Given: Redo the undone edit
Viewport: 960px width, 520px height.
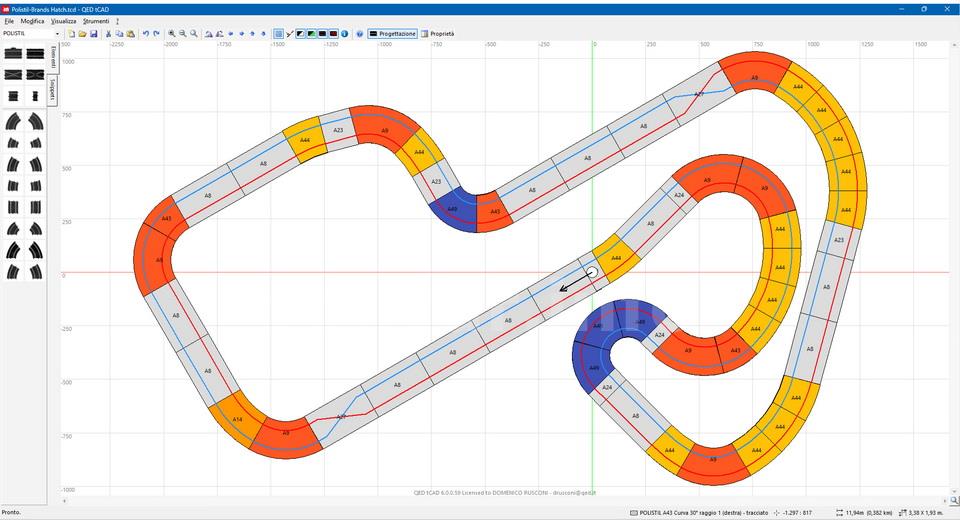Looking at the screenshot, I should (156, 34).
